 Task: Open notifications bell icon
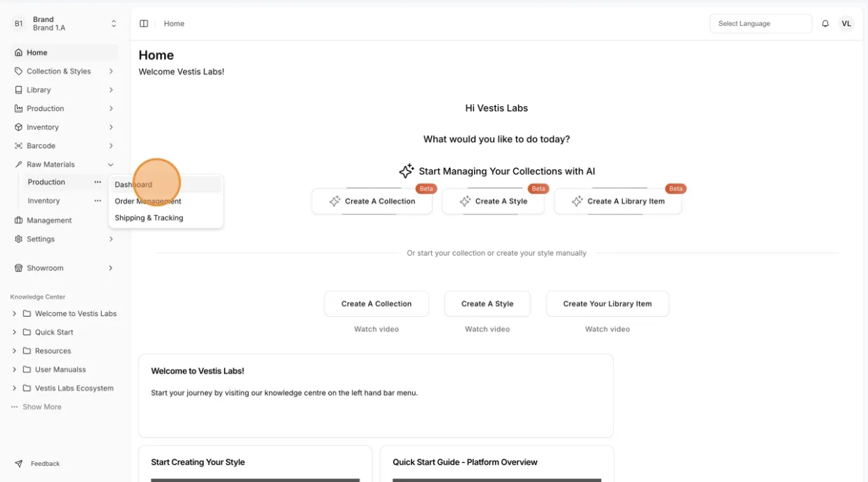click(825, 23)
